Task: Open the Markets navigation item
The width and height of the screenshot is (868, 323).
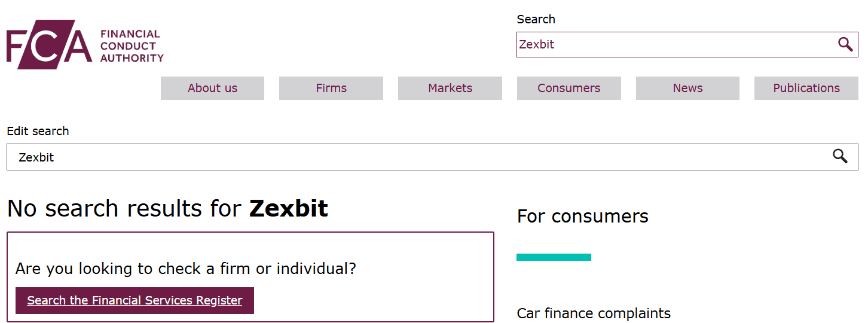Action: [x=450, y=88]
